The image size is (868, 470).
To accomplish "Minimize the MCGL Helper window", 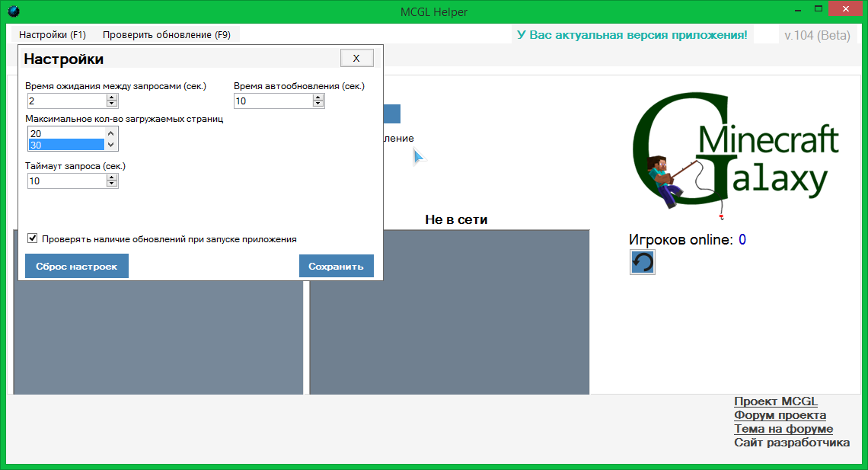I will tap(798, 9).
